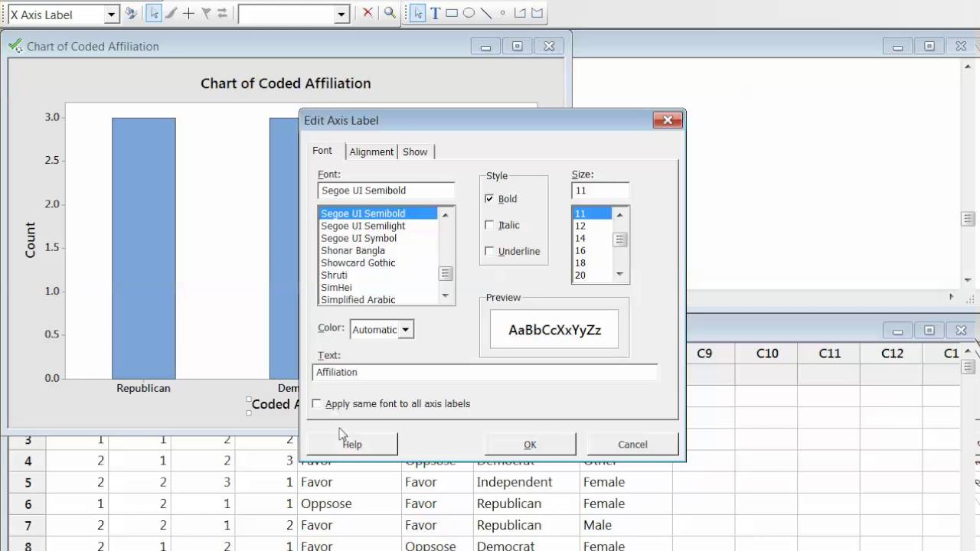Select the polygon drawing tool
This screenshot has height=551, width=980.
(537, 13)
